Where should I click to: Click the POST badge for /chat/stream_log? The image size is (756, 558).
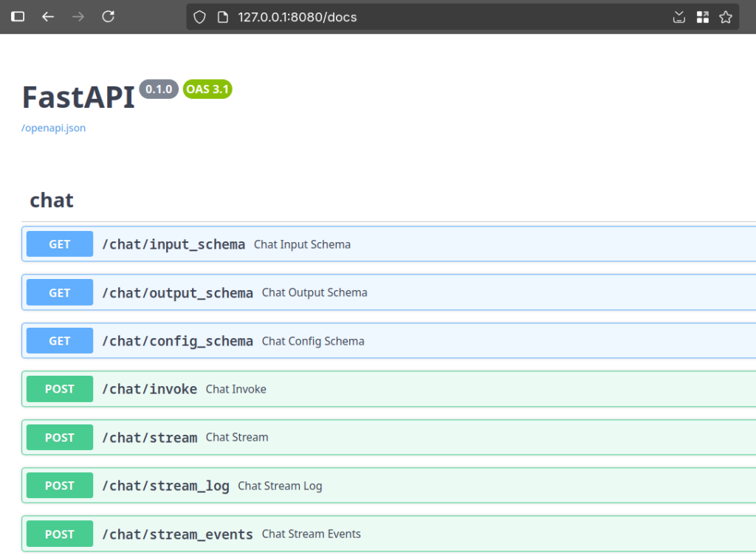coord(60,485)
